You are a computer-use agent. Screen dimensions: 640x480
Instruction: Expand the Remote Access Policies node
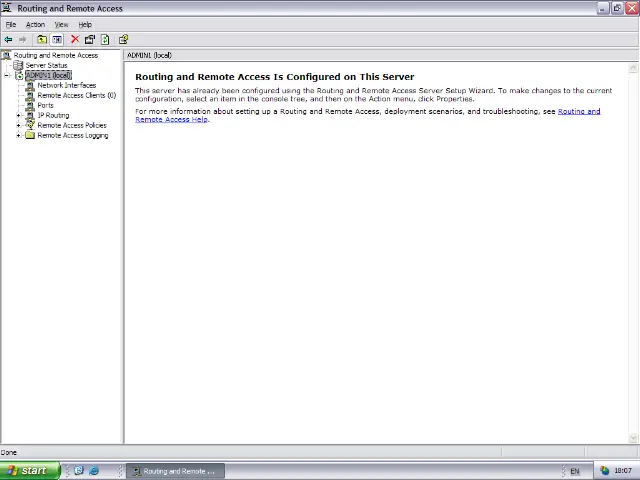coord(19,125)
